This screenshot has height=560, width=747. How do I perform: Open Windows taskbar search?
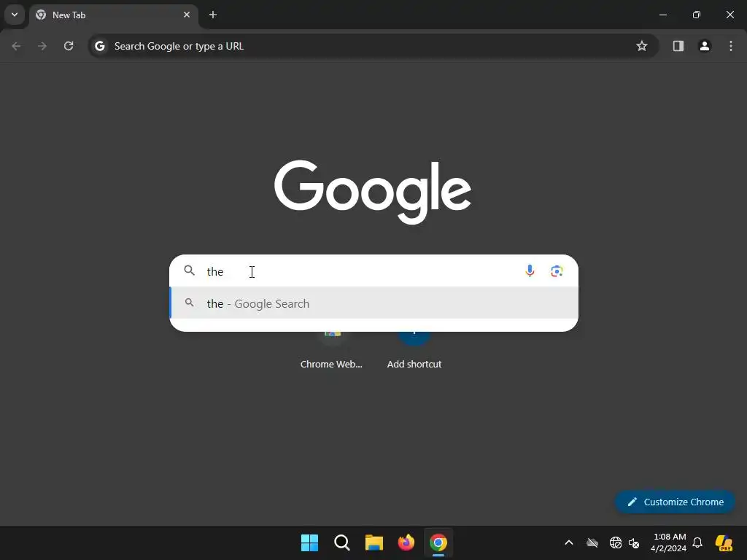tap(342, 542)
